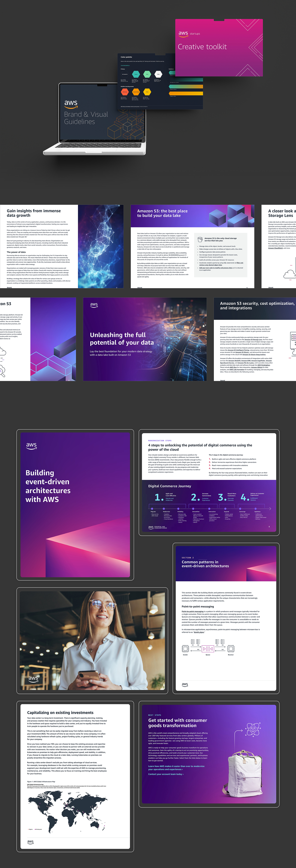Click the Migrate dot on journey timeline
The height and width of the screenshot is (868, 296).
tap(152, 508)
